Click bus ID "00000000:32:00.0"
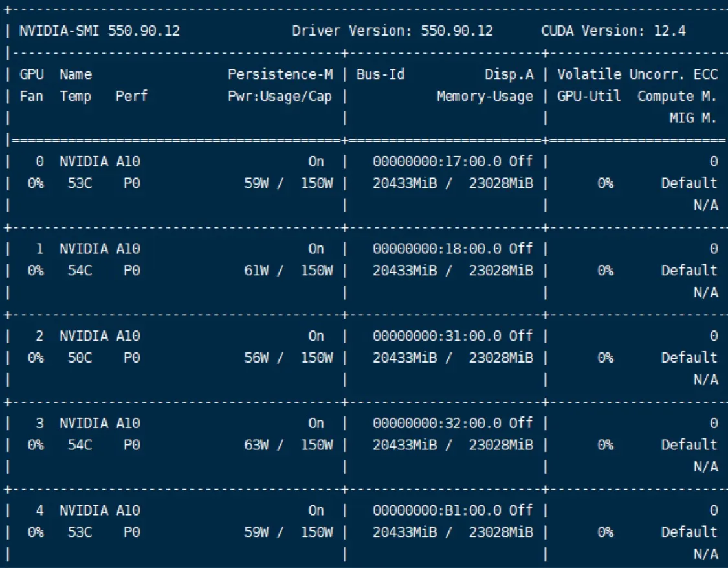The width and height of the screenshot is (728, 568). 437,424
